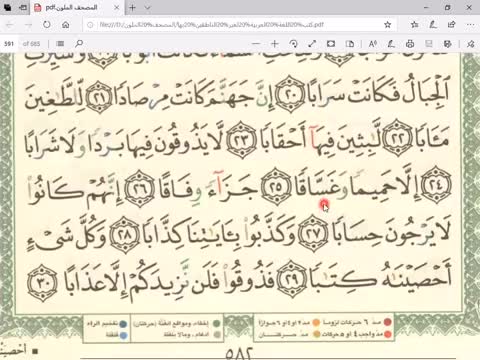Click the page number ٥٨٢ at bottom
The image size is (480, 360).
239,353
